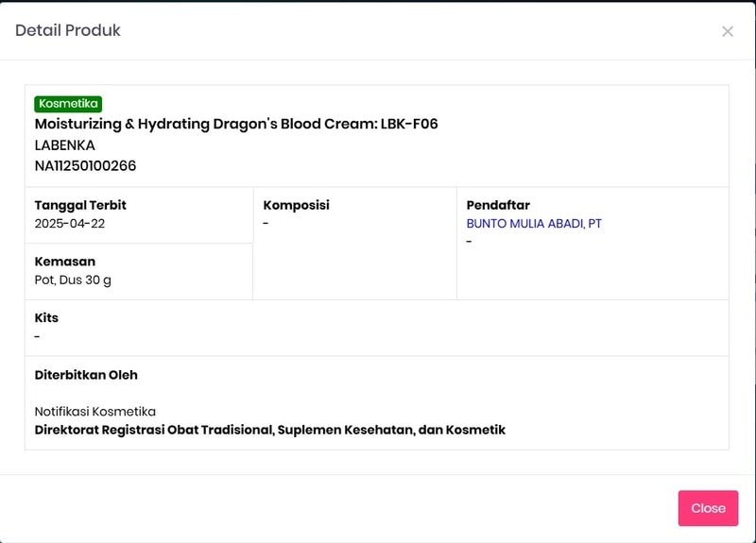Click the dash value under Kits

point(38,337)
